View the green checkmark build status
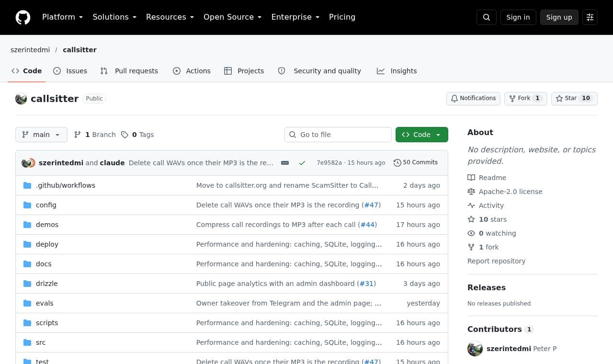This screenshot has width=613, height=364. pos(302,163)
